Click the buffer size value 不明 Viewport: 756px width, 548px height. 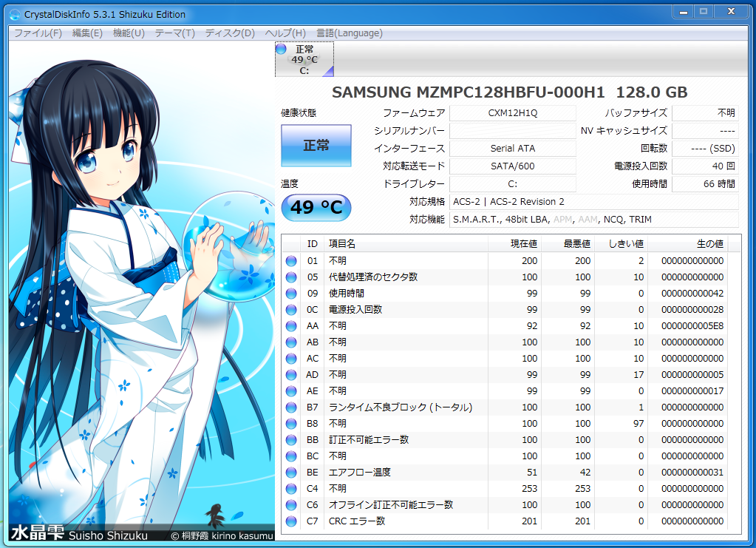[x=705, y=113]
